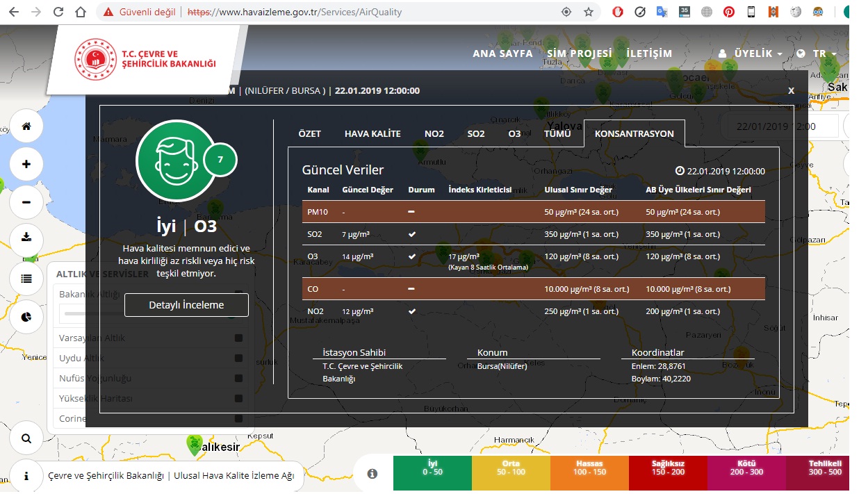Bookmark this page with star icon

click(589, 12)
